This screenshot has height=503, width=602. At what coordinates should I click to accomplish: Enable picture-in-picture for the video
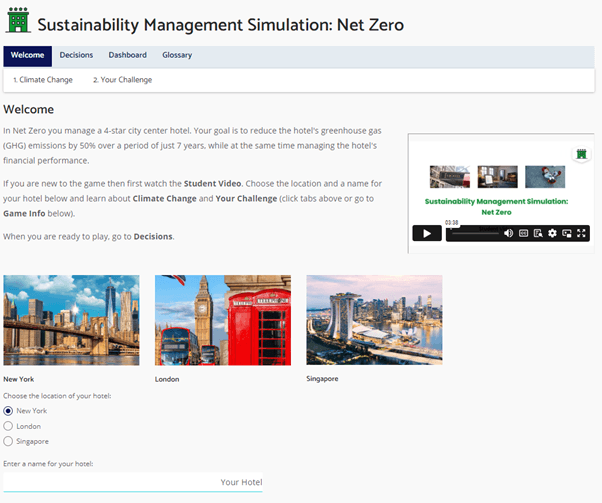point(566,233)
